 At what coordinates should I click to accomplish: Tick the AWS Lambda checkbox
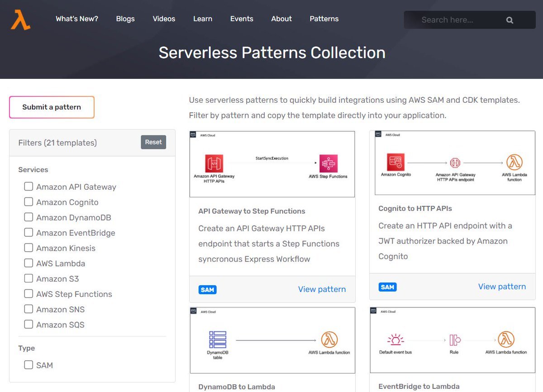coord(29,263)
